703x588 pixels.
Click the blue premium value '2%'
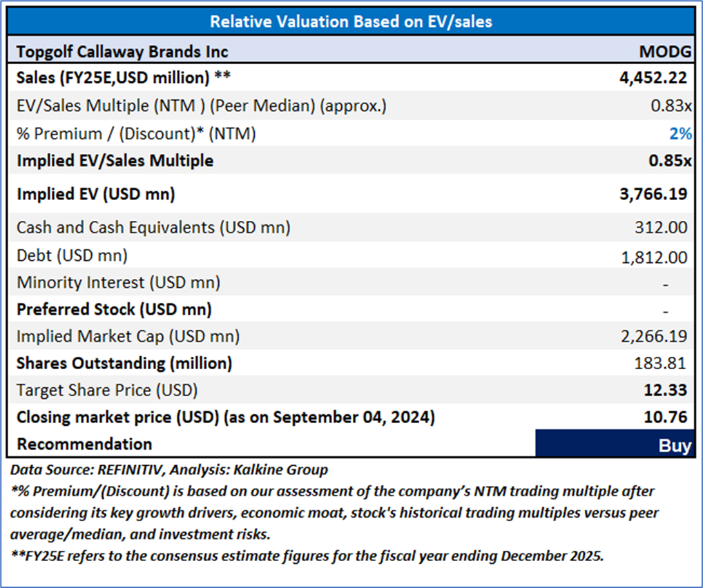coord(681,134)
